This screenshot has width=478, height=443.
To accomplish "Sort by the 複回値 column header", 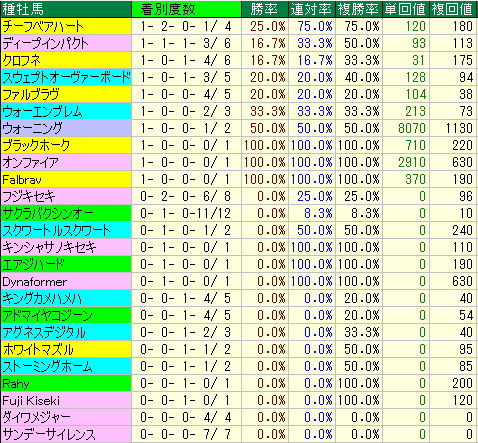I will coord(452,9).
